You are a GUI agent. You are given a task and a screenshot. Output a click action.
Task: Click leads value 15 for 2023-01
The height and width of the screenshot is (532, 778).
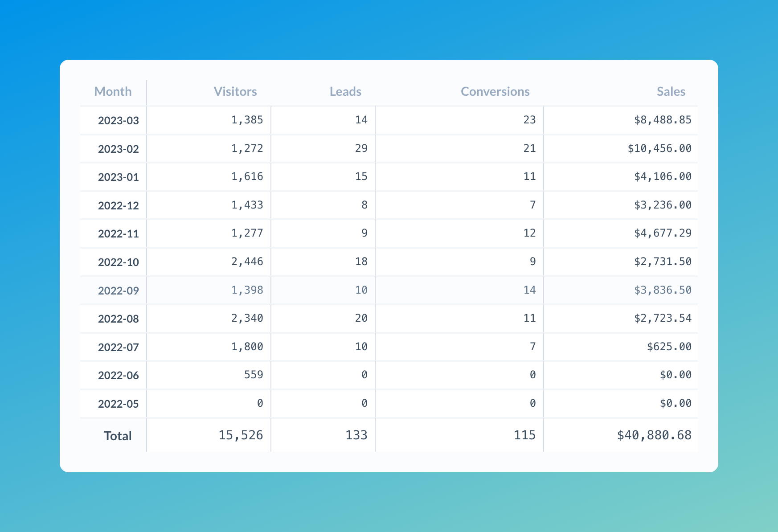[x=361, y=176]
